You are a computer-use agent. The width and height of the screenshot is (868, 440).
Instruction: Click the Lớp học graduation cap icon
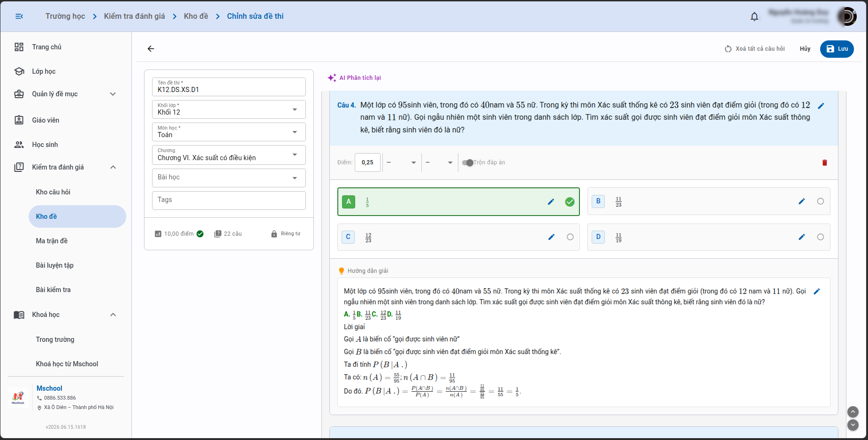19,71
